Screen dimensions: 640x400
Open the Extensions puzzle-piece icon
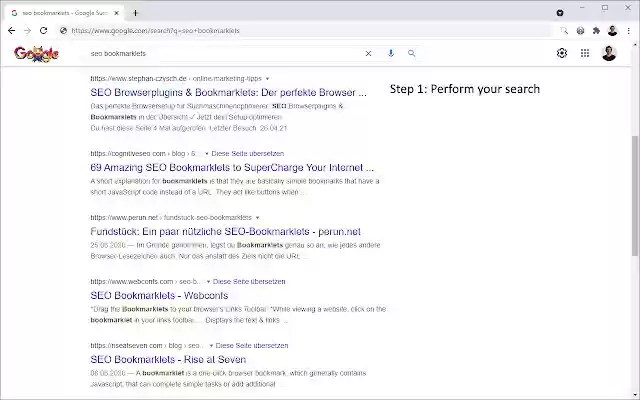pos(596,31)
